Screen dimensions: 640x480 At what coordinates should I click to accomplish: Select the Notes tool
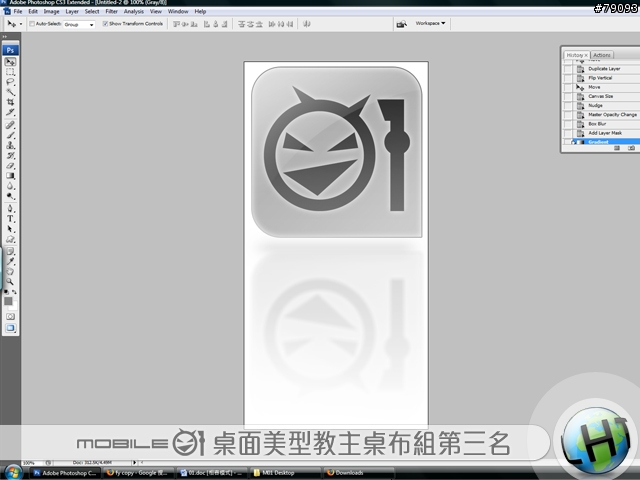click(10, 251)
